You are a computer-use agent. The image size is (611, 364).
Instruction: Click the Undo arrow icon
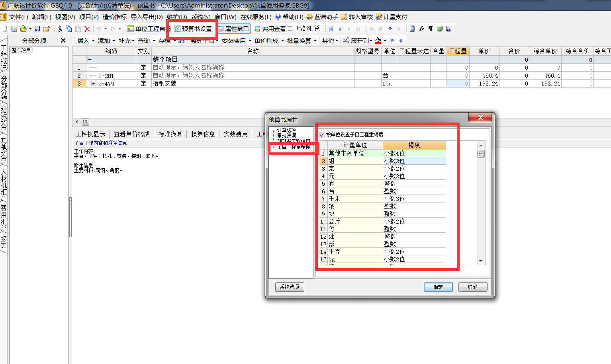[x=98, y=29]
